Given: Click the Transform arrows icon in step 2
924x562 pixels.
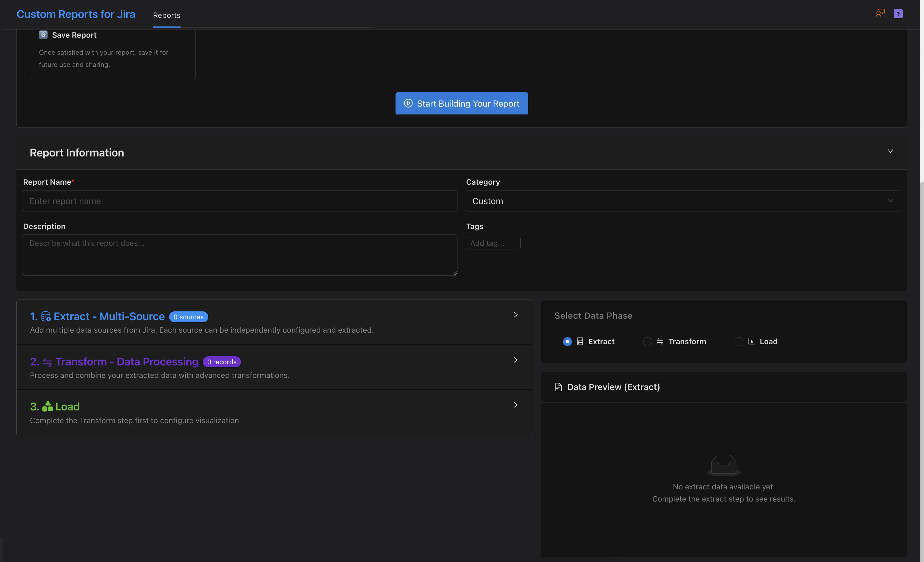Looking at the screenshot, I should [47, 362].
